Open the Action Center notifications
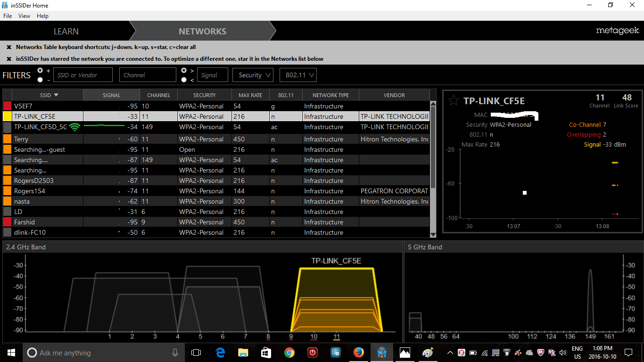 click(628, 353)
